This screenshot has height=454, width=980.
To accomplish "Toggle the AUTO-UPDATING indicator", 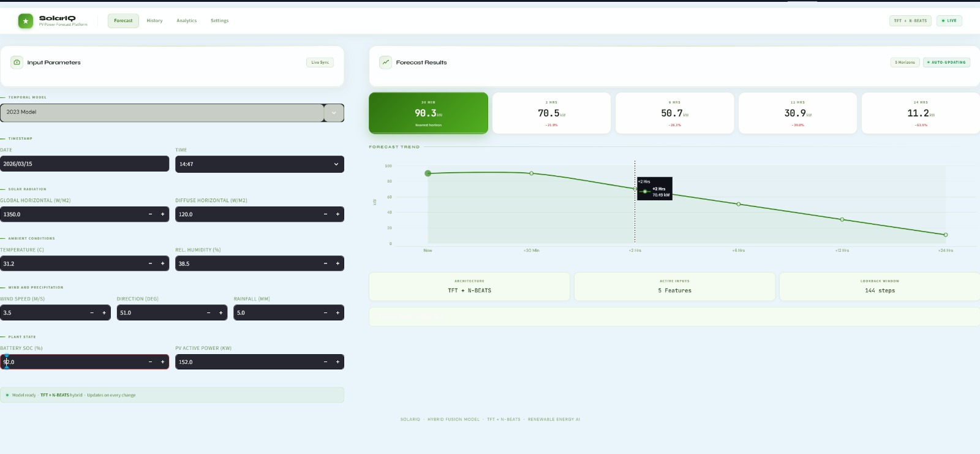I will pos(946,62).
